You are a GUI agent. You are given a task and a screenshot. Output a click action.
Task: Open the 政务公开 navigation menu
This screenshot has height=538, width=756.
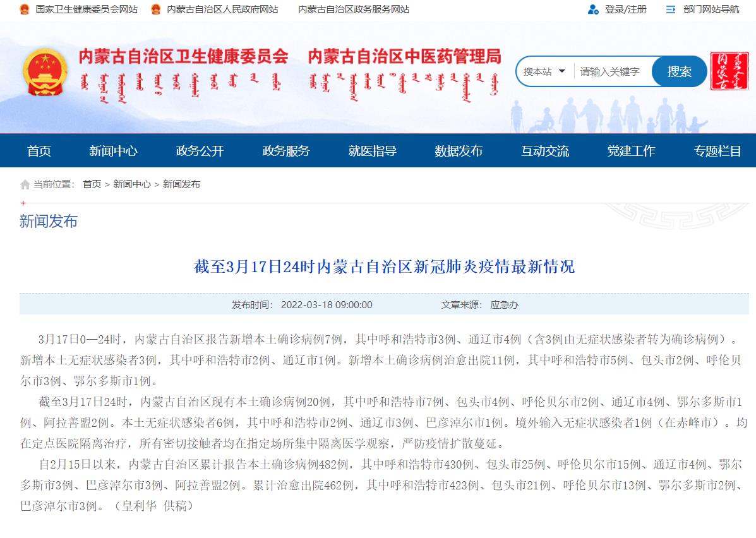(x=200, y=151)
